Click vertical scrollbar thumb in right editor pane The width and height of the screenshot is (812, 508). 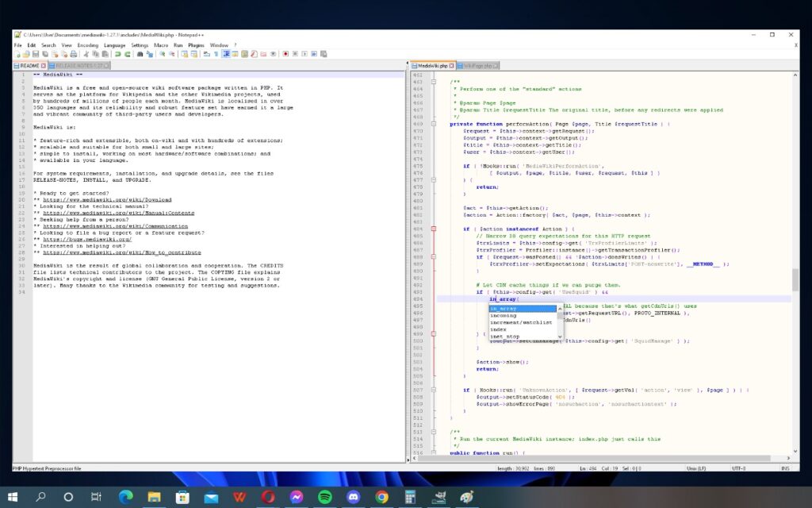pyautogui.click(x=795, y=280)
